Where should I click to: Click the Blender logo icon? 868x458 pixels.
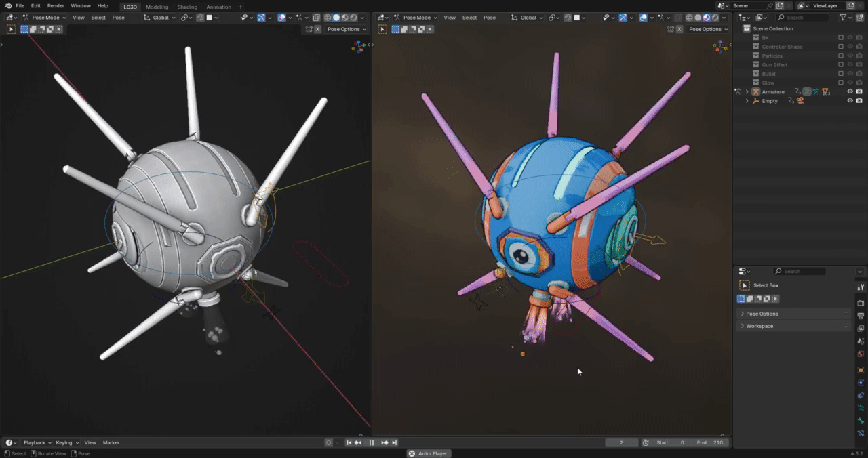[x=7, y=6]
